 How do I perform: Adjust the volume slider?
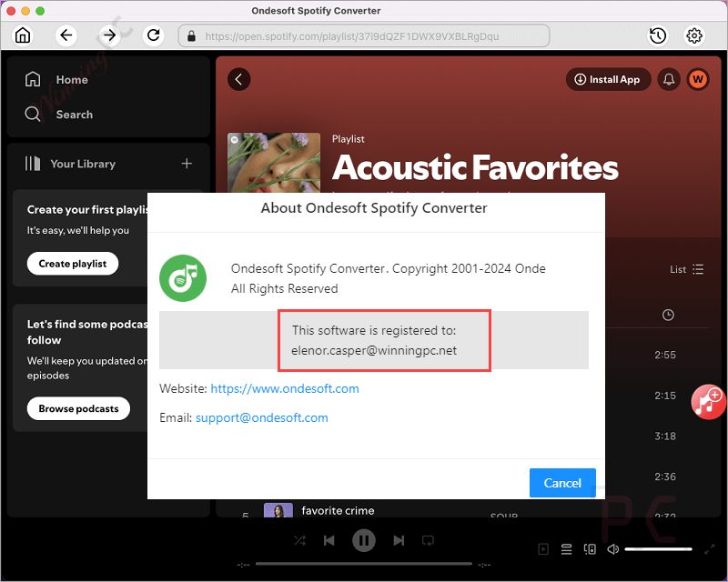(658, 549)
